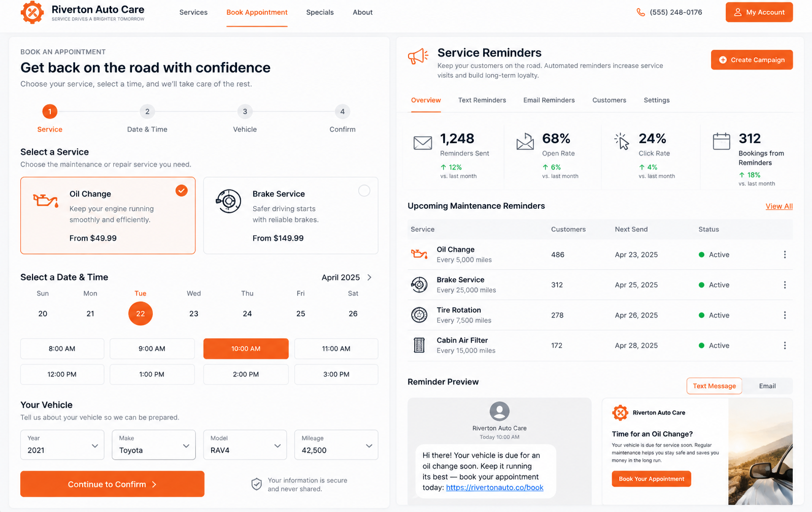This screenshot has height=512, width=812.
Task: Go to next month after April 2025
Action: click(x=369, y=277)
